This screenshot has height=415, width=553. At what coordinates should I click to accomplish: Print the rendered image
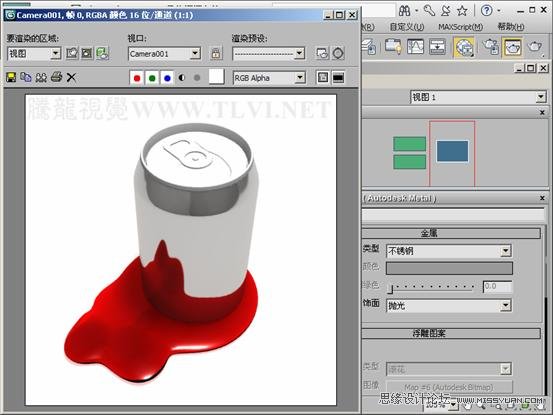click(x=56, y=77)
